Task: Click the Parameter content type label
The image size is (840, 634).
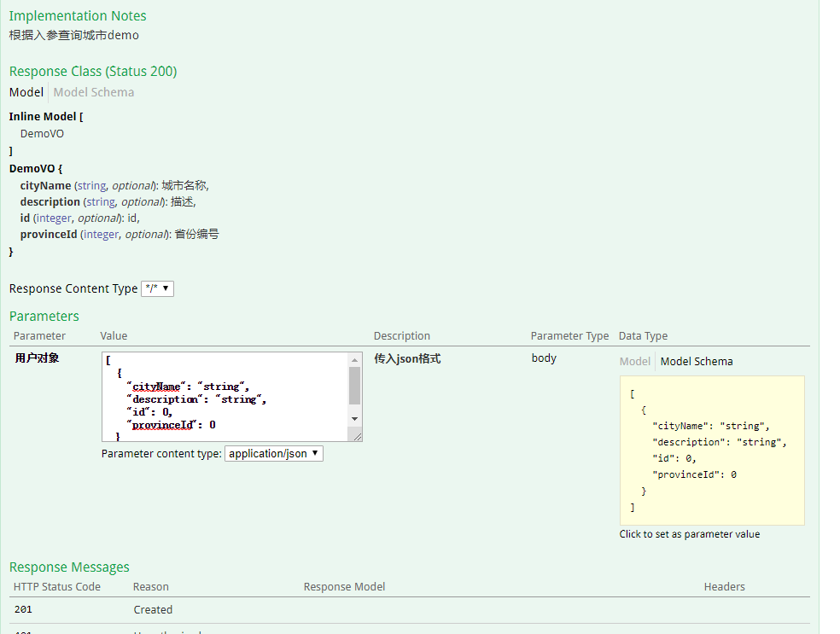Action: (x=161, y=454)
